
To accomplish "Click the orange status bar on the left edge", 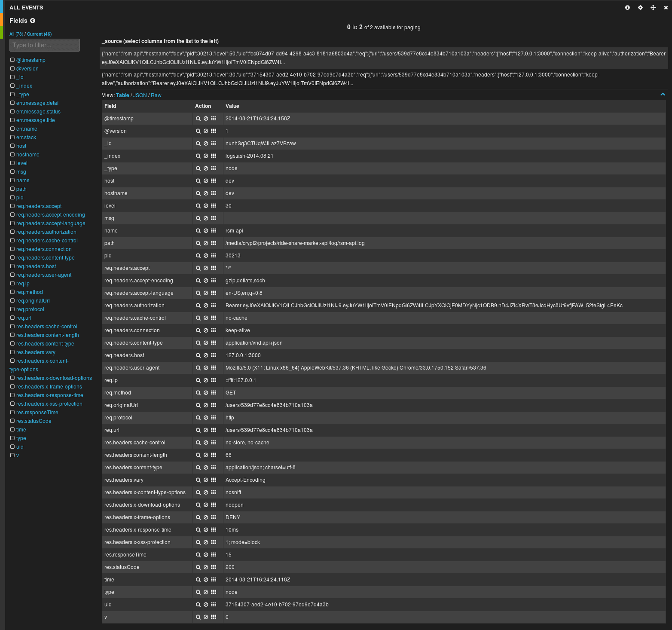I will coord(2,19).
